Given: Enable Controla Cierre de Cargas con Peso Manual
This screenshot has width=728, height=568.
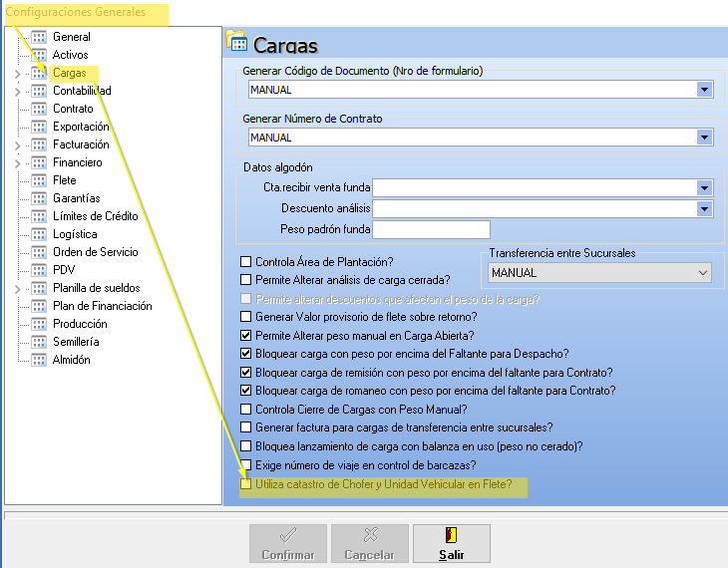Looking at the screenshot, I should (x=245, y=410).
